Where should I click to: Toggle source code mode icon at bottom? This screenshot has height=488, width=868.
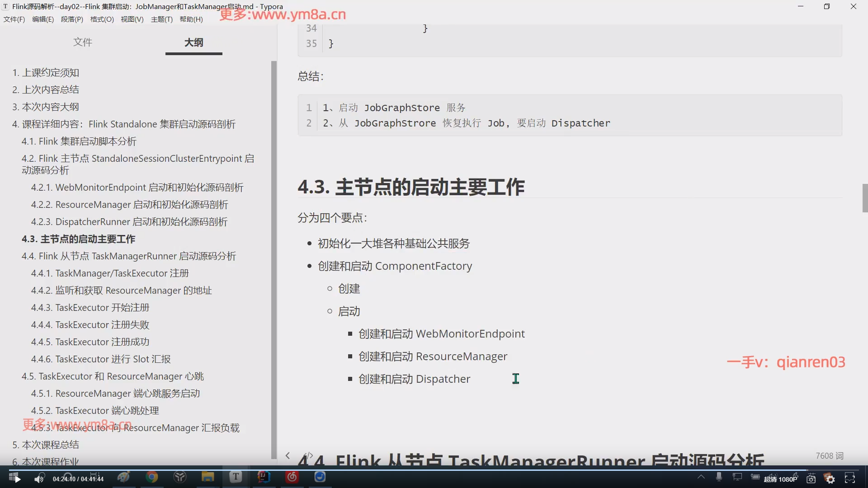click(308, 455)
